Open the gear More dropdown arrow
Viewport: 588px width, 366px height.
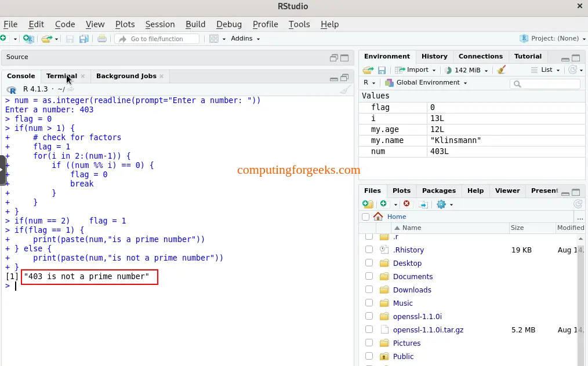point(451,204)
